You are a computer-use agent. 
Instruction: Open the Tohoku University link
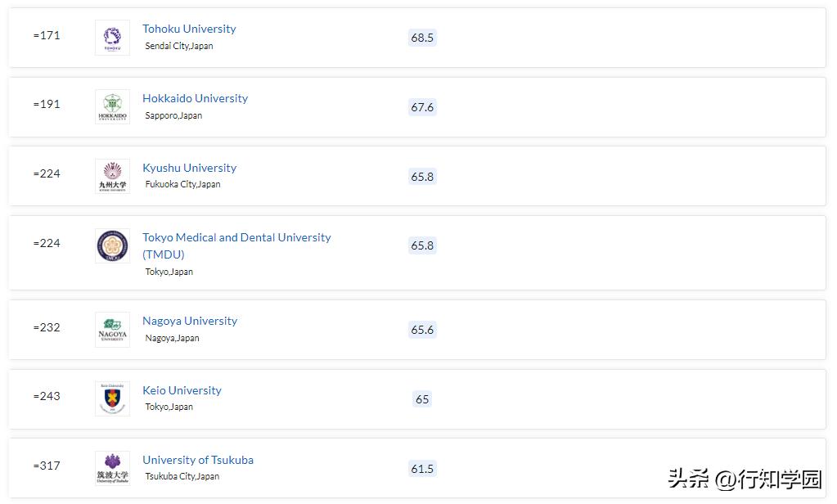[x=189, y=29]
